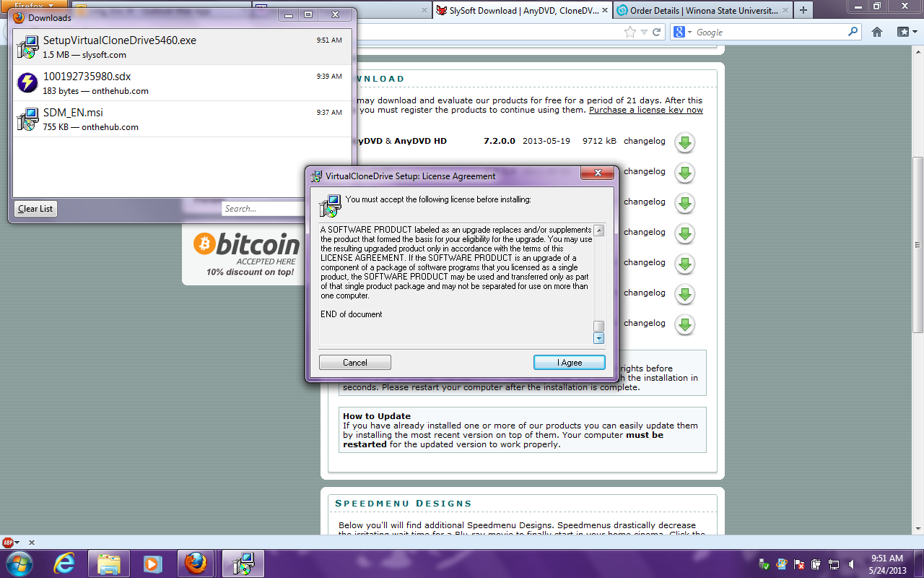Click the volume speaker tray icon
The height and width of the screenshot is (578, 924).
point(852,564)
